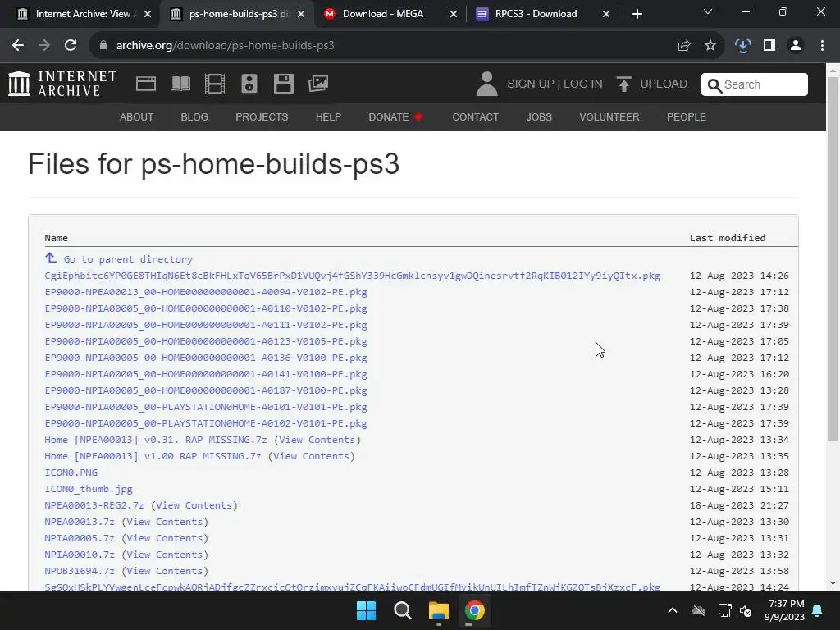Image resolution: width=840 pixels, height=630 pixels.
Task: Click the Chrome taskbar icon
Action: (x=475, y=610)
